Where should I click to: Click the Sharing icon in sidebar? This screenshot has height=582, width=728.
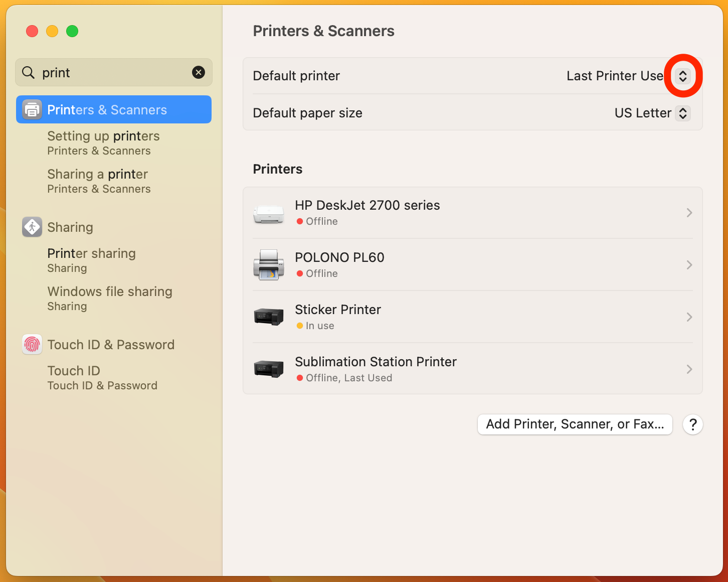[32, 227]
